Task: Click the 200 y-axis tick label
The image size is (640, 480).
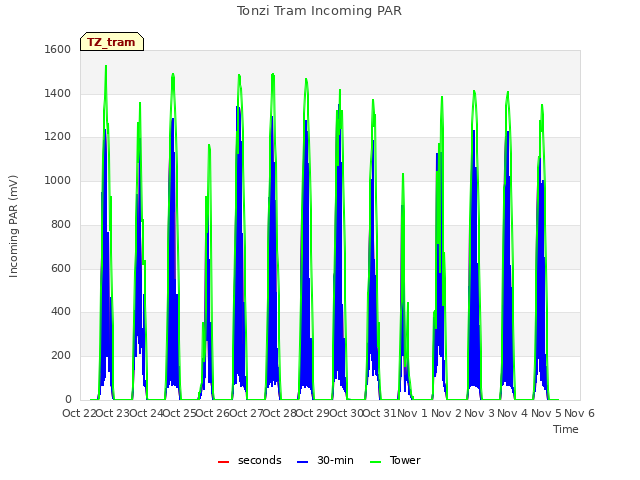Action: coord(61,356)
